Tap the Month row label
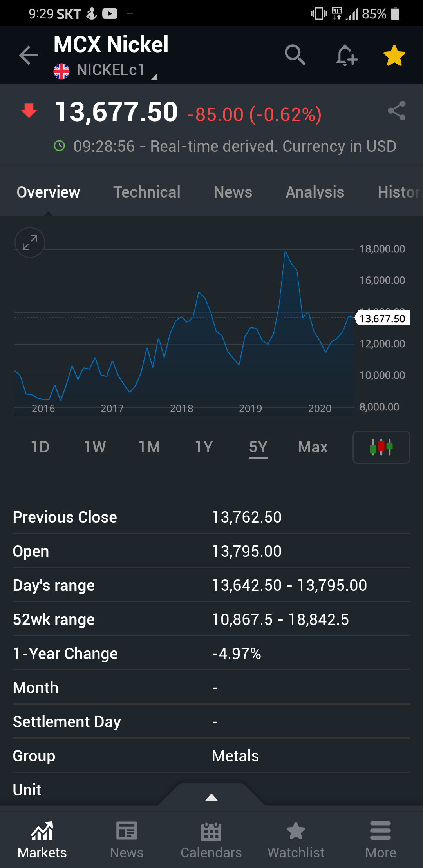 (36, 688)
